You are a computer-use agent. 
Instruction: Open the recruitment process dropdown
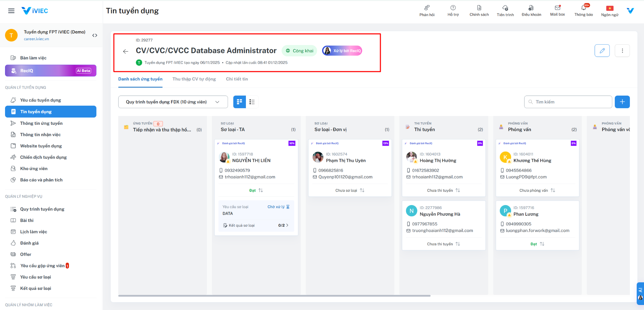tap(173, 102)
